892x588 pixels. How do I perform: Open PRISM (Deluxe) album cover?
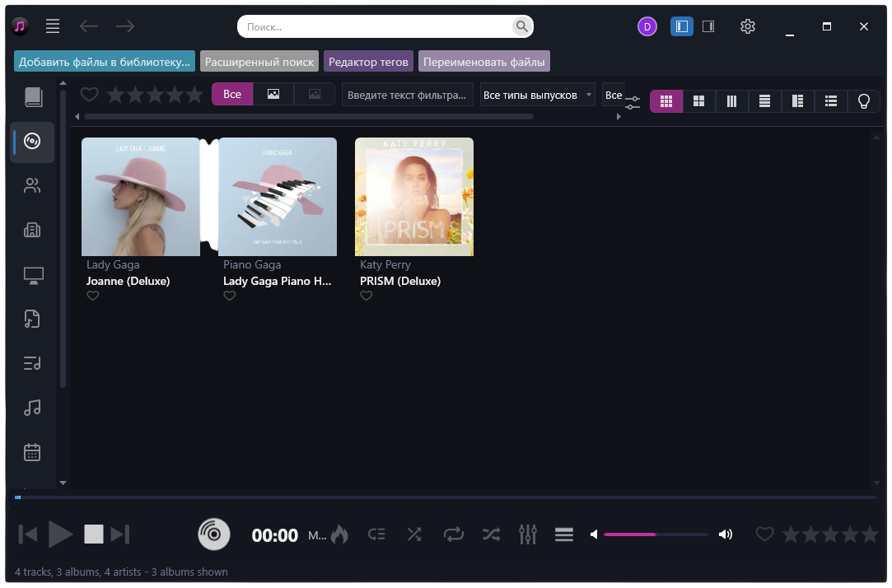tap(414, 197)
